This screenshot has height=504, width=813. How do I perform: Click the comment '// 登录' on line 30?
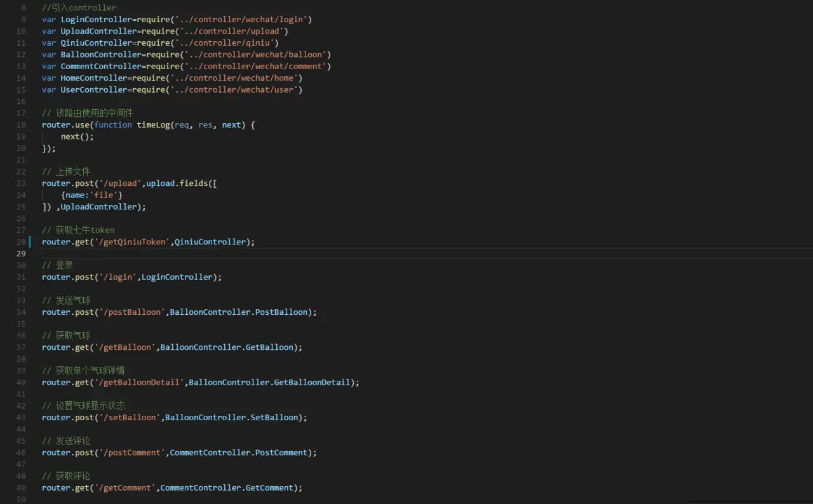click(58, 265)
